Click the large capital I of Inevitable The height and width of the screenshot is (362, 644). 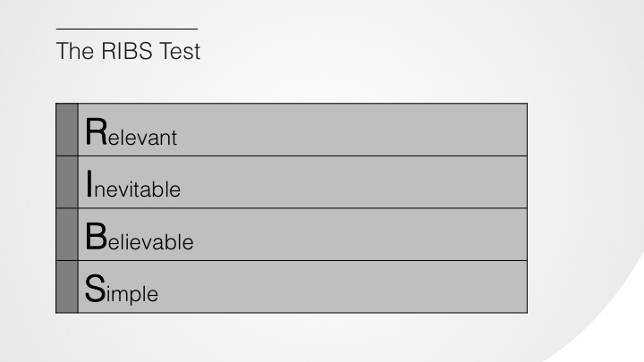(89, 183)
